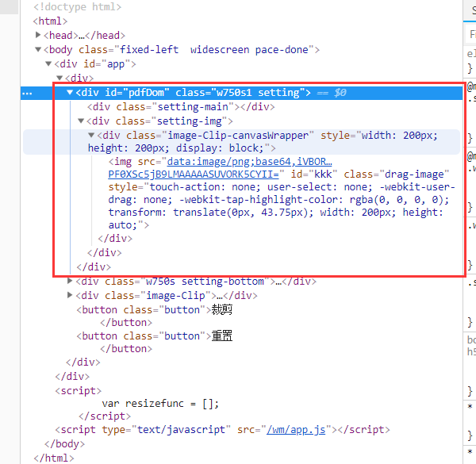Expand the image-Clip div
This screenshot has height=464, width=476.
coord(70,295)
